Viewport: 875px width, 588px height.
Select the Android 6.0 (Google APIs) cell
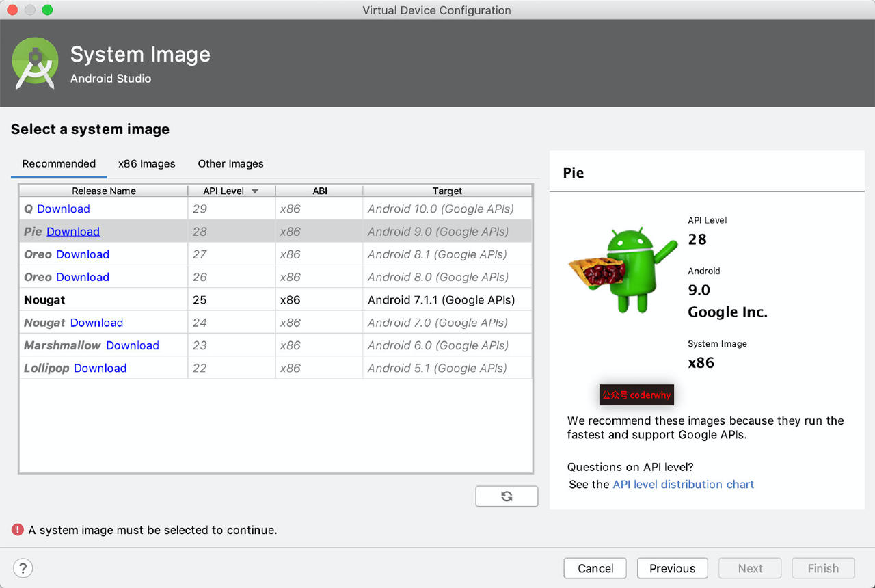(x=447, y=345)
